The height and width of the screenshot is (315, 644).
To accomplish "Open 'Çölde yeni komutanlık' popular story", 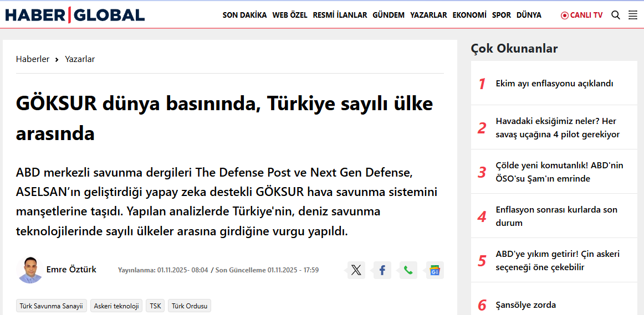I will 559,172.
